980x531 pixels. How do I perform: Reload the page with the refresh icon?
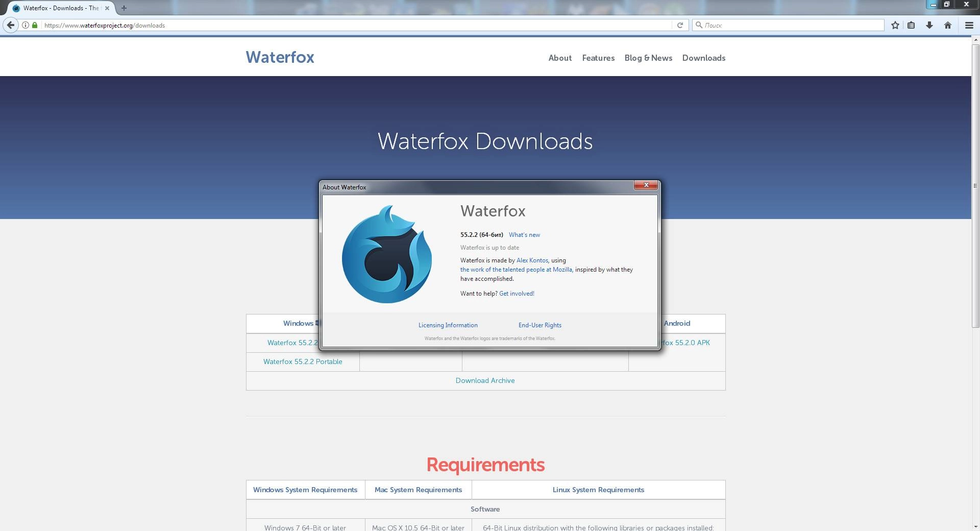coord(680,25)
